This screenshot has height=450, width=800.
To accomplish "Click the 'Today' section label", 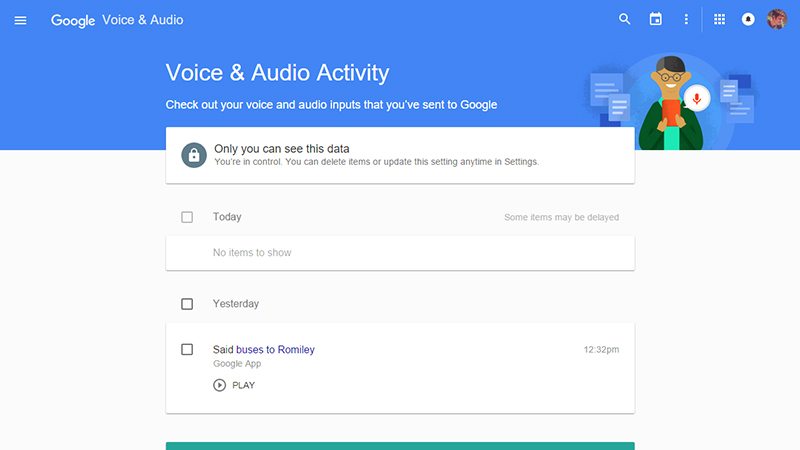I will click(227, 217).
